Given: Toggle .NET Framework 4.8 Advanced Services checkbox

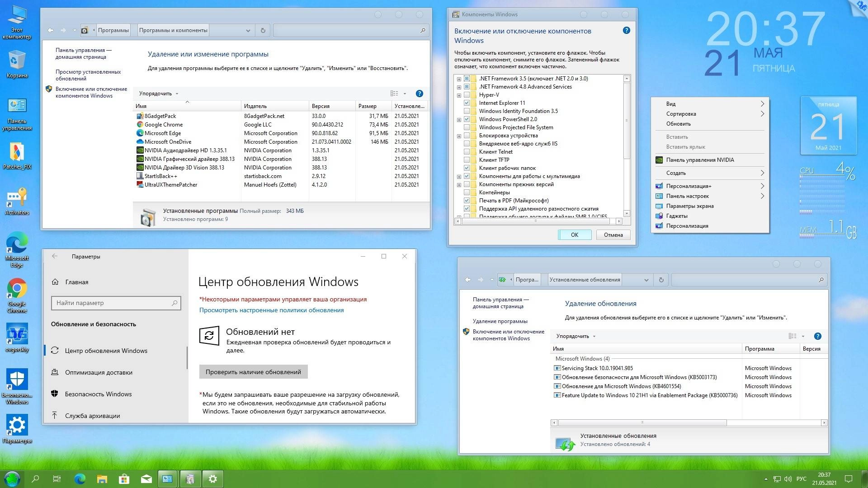Looking at the screenshot, I should coord(467,87).
